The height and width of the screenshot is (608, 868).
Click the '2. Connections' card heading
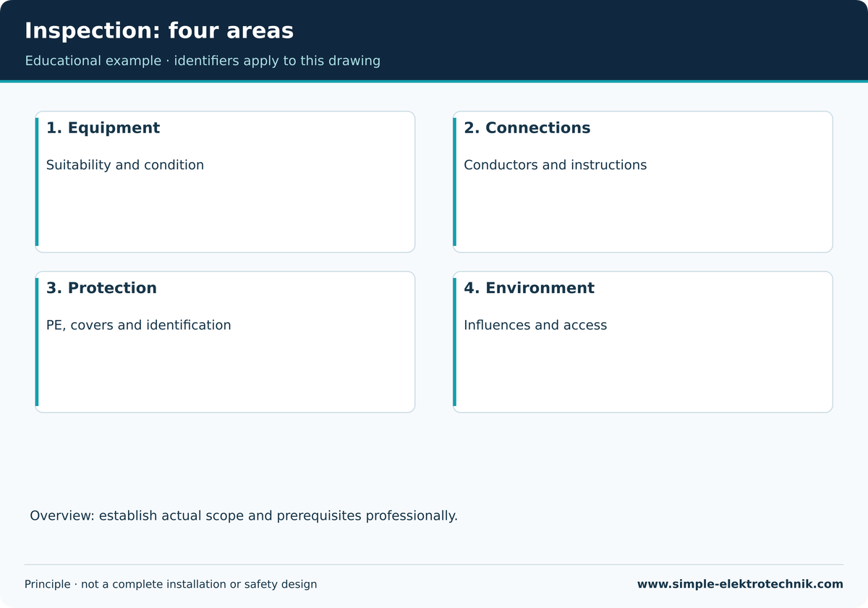527,128
